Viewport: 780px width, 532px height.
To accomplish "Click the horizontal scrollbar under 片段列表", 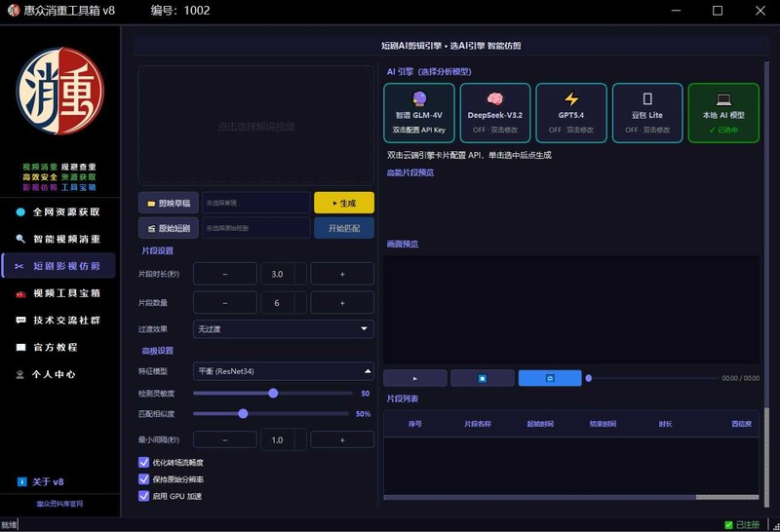I will tap(571, 497).
